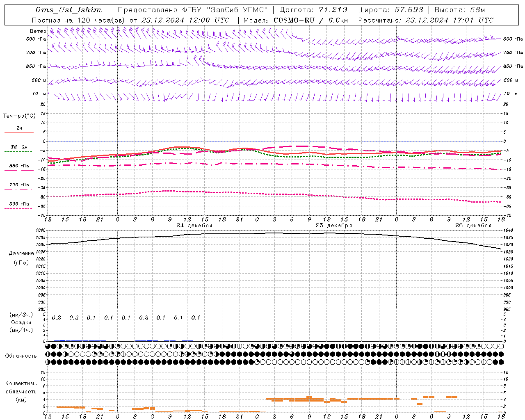Click the dotted line sample under 500 гПа legend

(19, 208)
